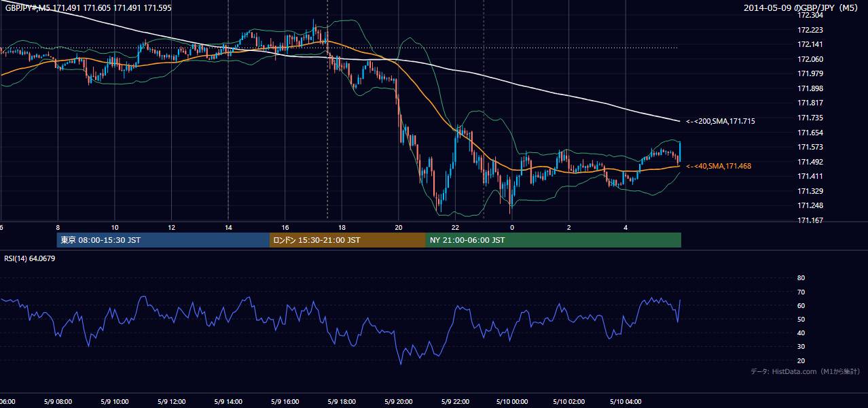Click price axis value 171.898
This screenshot has width=868, height=408.
point(810,88)
